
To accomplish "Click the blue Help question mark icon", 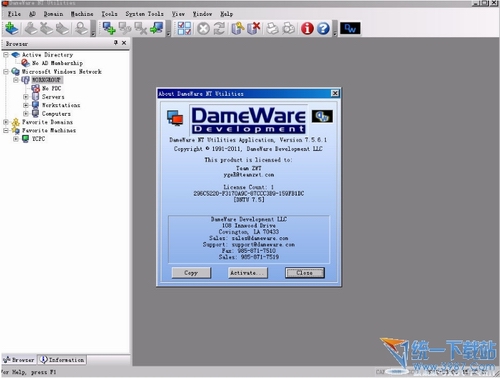I will [323, 29].
